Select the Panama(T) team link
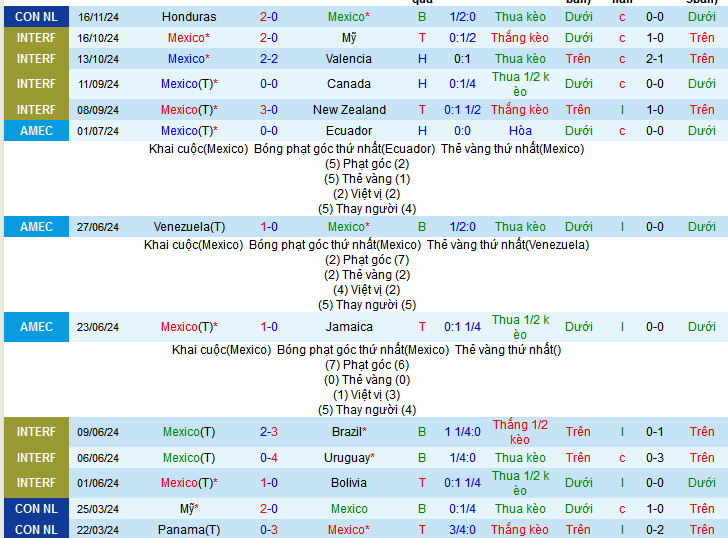This screenshot has height=538, width=728. [x=189, y=530]
